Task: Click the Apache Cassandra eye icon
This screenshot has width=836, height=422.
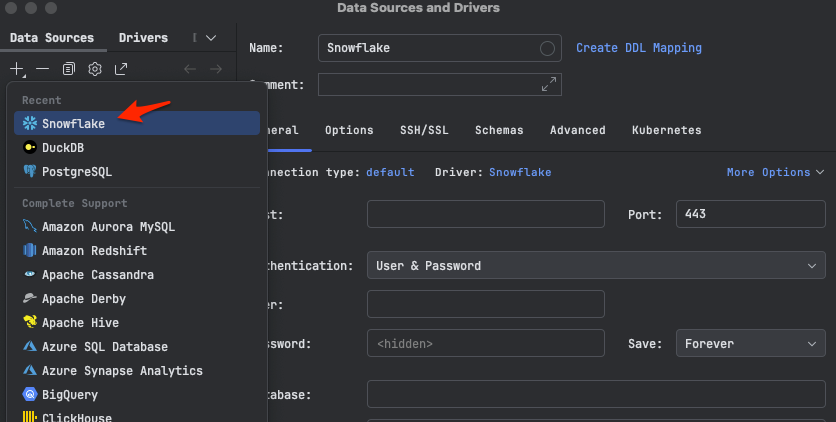Action: point(30,274)
